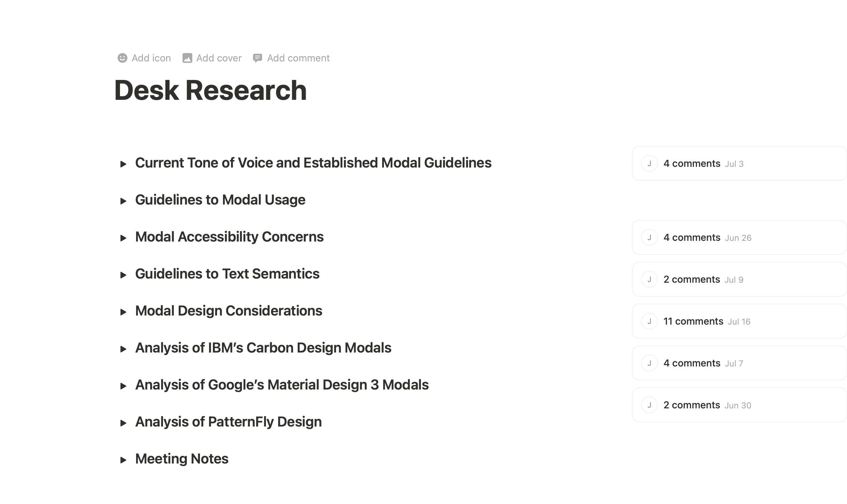Click the Add icon smiley button
The image size is (847, 504).
click(x=122, y=58)
